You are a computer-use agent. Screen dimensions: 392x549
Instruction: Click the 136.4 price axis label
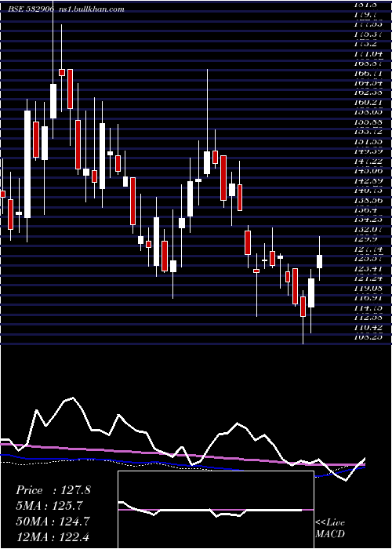[x=365, y=210]
